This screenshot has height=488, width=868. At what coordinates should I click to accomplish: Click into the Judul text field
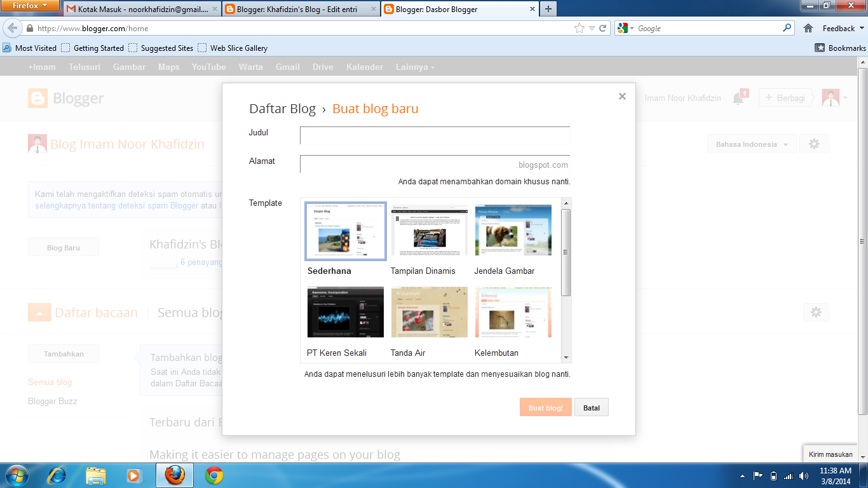pyautogui.click(x=435, y=135)
